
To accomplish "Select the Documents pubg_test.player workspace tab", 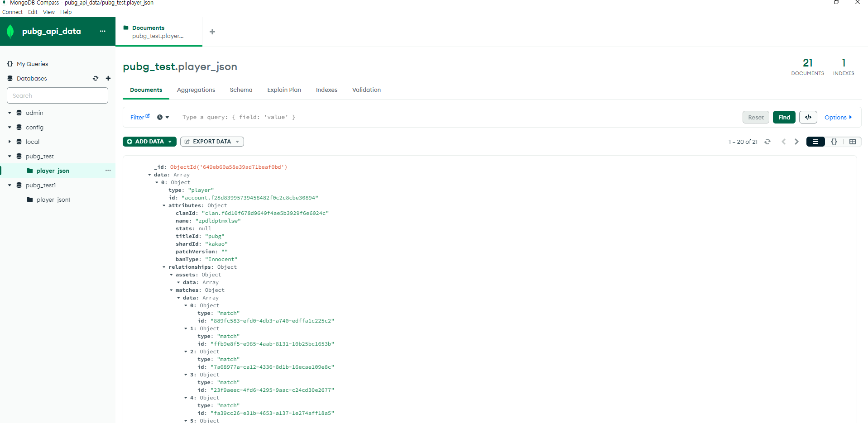I will coord(159,32).
